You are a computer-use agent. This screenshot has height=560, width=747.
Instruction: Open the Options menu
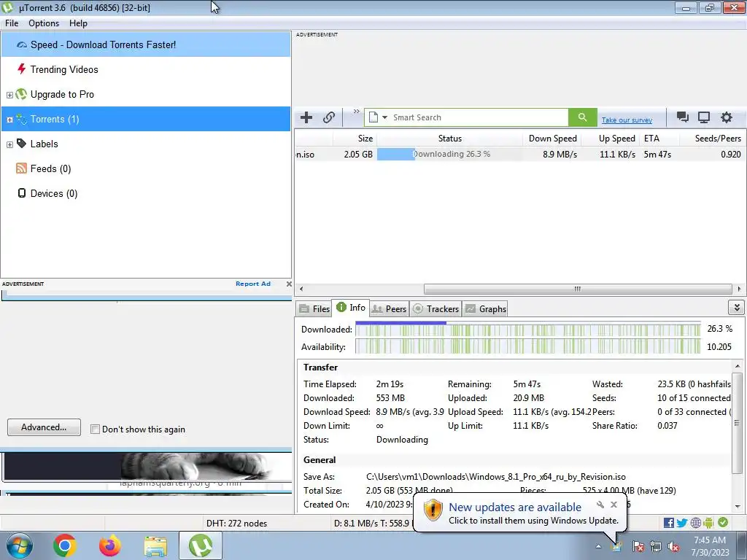pyautogui.click(x=44, y=23)
